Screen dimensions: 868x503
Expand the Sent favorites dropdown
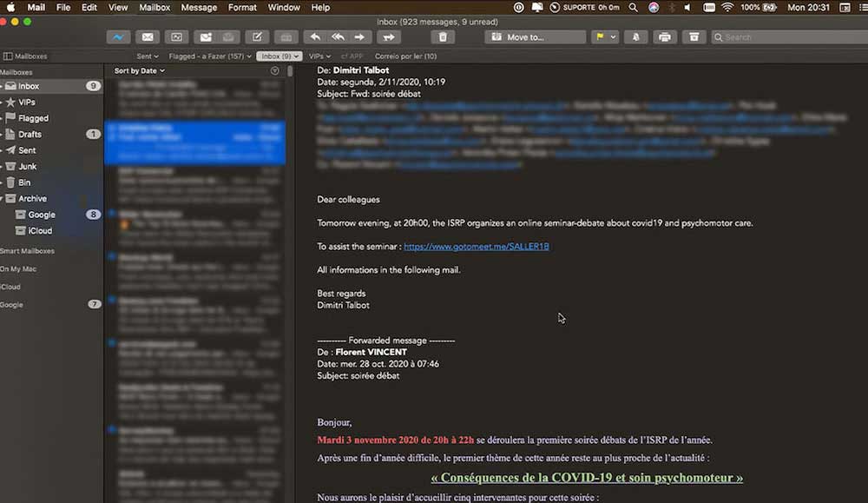point(148,56)
